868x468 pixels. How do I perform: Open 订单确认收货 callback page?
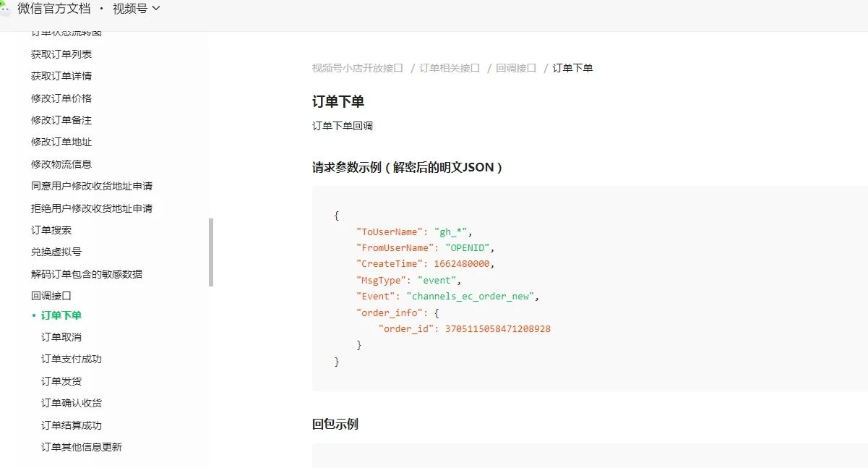pos(72,403)
